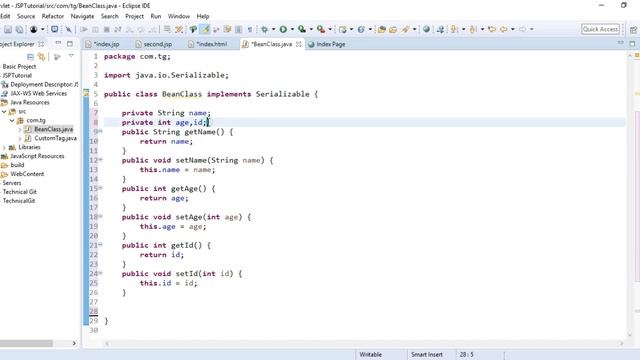The height and width of the screenshot is (360, 640).
Task: Open the Run dropdown arrow
Action: coord(292,29)
